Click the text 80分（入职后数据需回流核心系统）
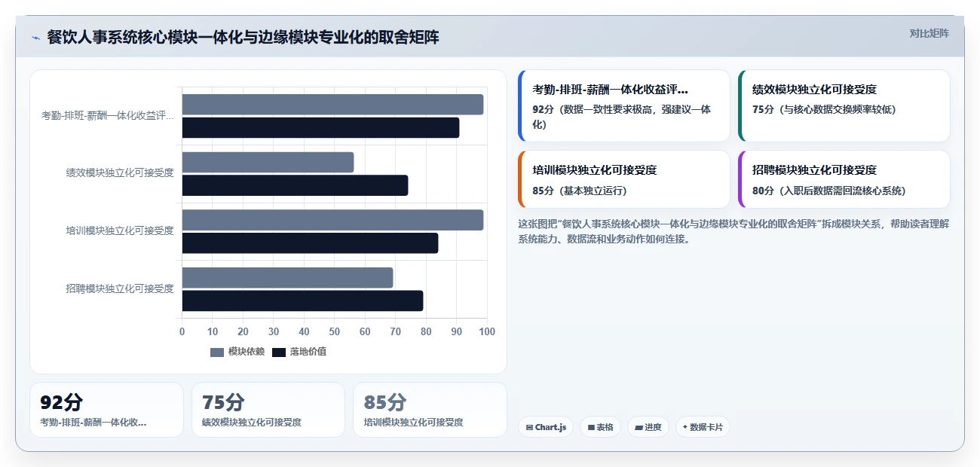The image size is (980, 467). (829, 191)
